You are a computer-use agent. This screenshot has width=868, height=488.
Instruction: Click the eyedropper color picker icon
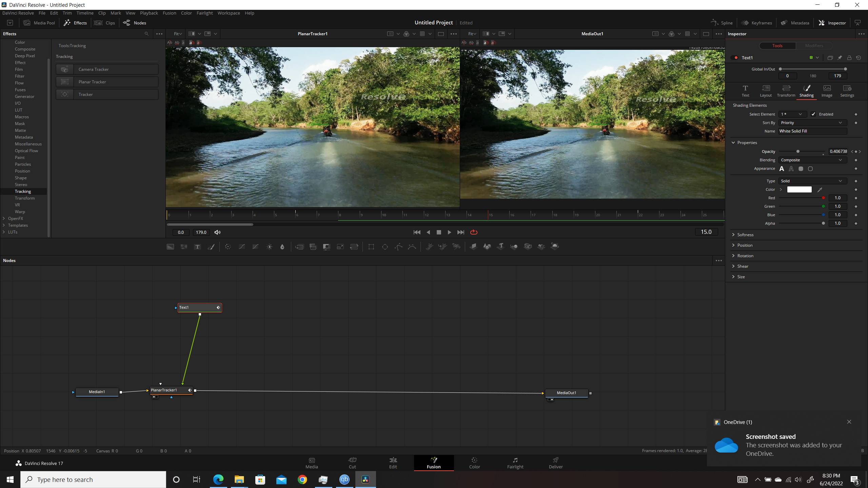tap(820, 189)
